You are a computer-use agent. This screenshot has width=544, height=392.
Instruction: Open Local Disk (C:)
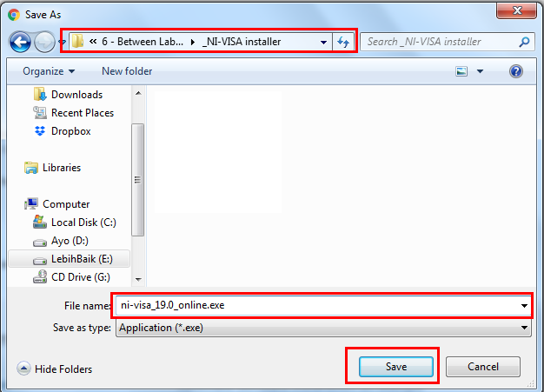83,223
